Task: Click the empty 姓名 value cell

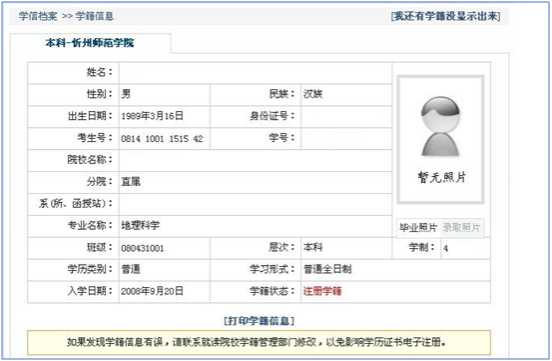Action: pyautogui.click(x=255, y=73)
